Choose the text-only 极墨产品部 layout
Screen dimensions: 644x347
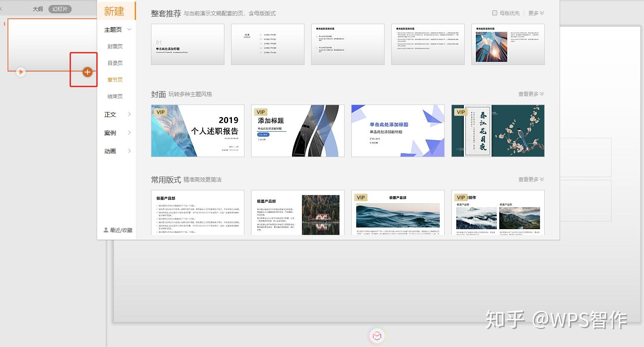point(198,212)
